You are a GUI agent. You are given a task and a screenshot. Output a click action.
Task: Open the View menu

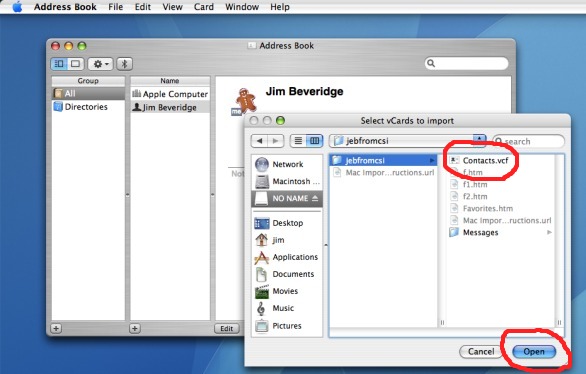(x=172, y=7)
